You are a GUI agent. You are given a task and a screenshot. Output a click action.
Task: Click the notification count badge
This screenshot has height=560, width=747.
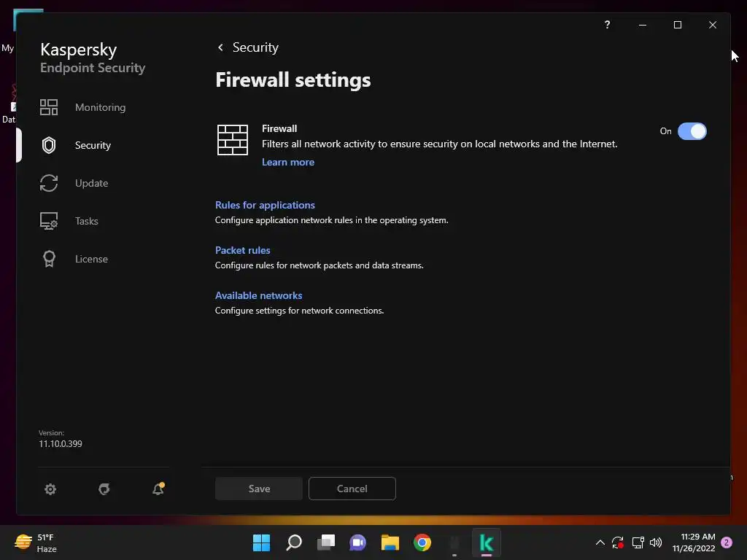click(x=727, y=542)
